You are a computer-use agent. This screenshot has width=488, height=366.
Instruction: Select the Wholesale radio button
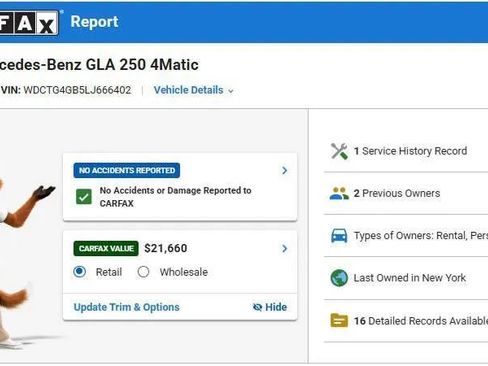tap(143, 272)
